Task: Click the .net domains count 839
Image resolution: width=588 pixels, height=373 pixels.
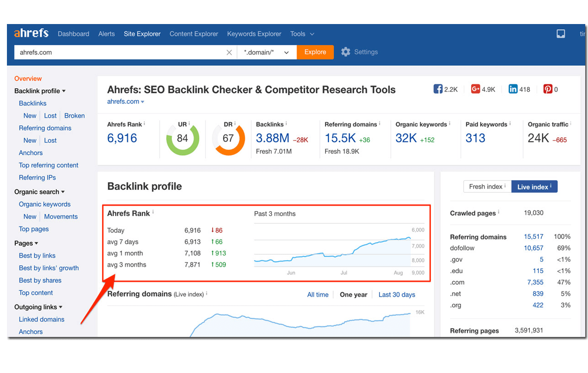Action: [x=538, y=294]
